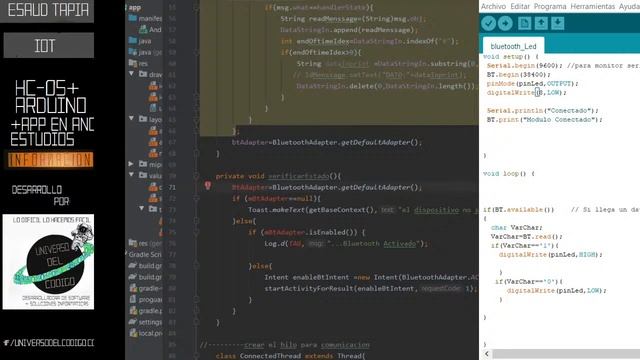The image size is (640, 360).
Task: Click the settings gradle file icon
Action: (133, 322)
